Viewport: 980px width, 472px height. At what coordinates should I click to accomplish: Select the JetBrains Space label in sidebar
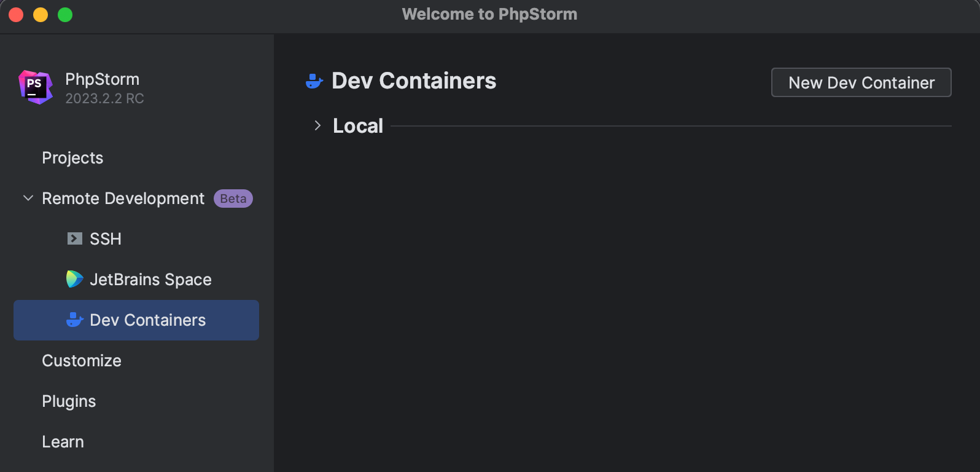150,280
